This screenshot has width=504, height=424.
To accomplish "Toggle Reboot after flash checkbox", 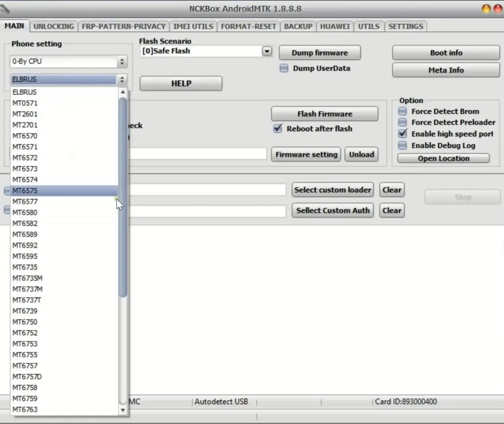I will point(277,128).
